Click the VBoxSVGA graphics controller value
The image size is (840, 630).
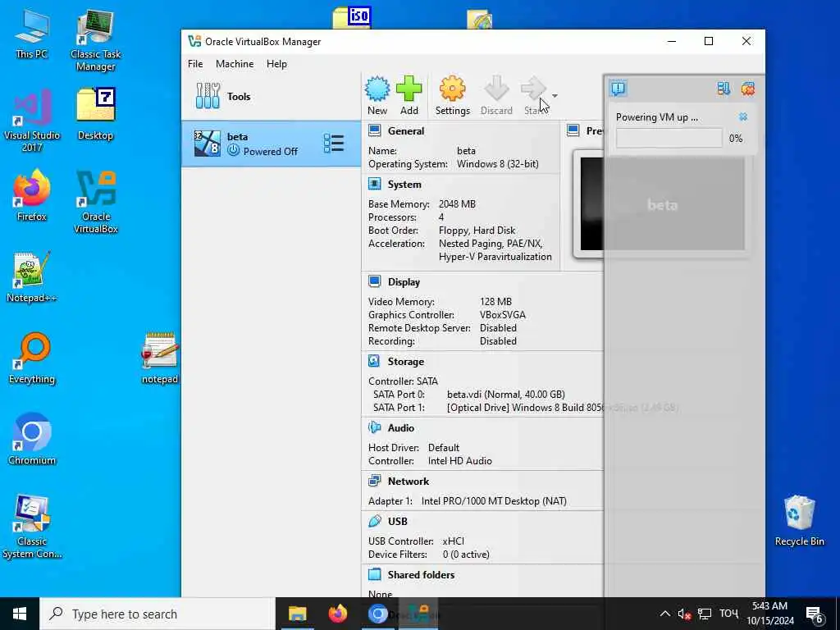tap(503, 315)
